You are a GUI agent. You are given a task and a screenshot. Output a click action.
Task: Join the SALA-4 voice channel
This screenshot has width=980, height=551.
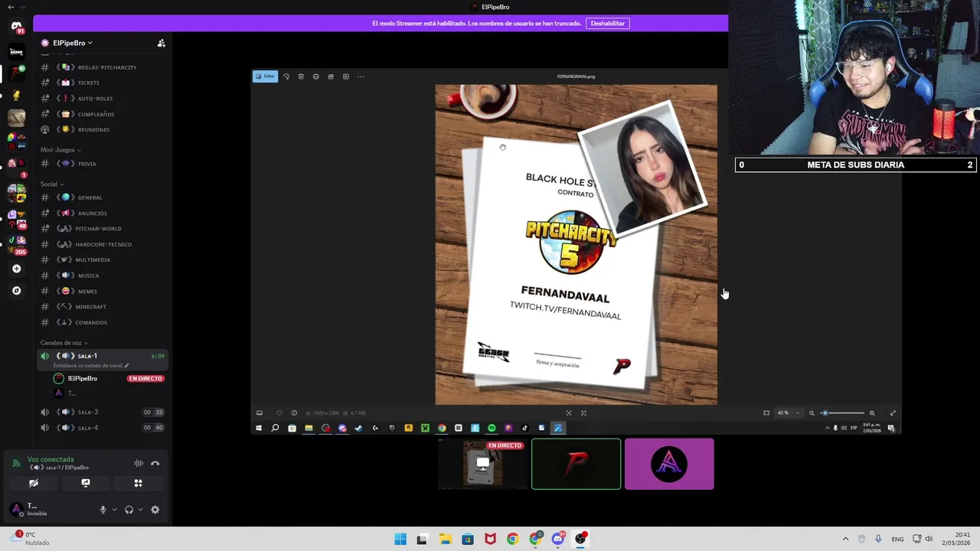coord(103,428)
